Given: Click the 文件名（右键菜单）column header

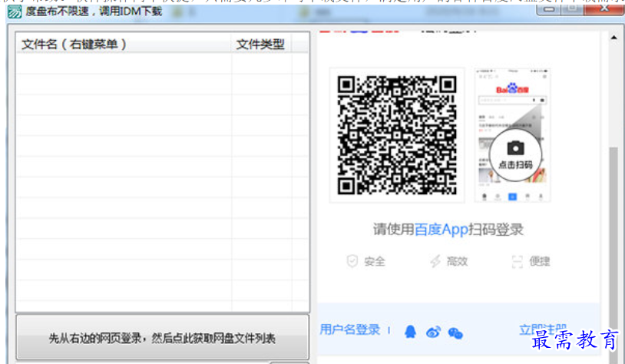Looking at the screenshot, I should [124, 44].
